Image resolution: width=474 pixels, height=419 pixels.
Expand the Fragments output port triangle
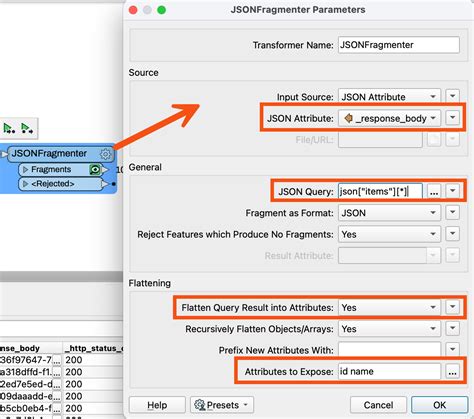[x=25, y=170]
